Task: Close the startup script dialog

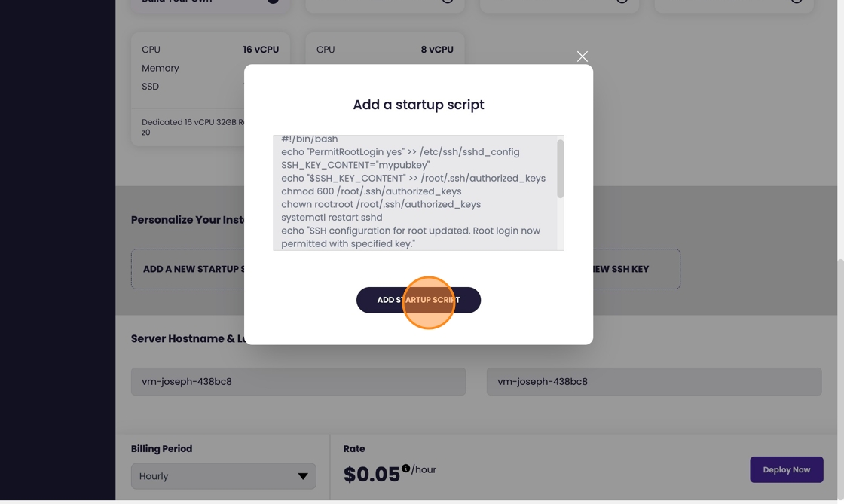Action: 583,57
